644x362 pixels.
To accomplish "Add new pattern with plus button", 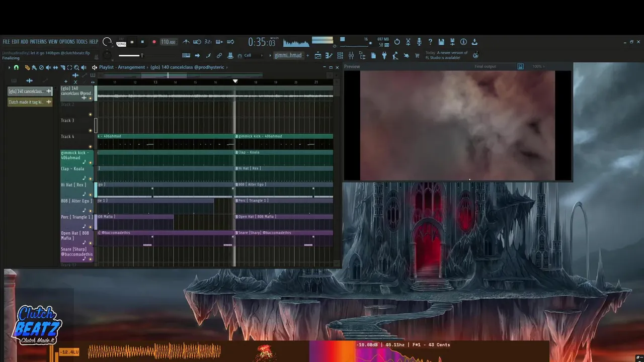I will 307,55.
